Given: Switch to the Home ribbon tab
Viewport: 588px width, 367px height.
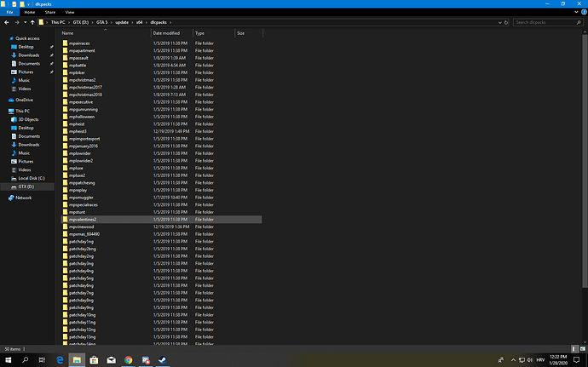Looking at the screenshot, I should pos(30,13).
